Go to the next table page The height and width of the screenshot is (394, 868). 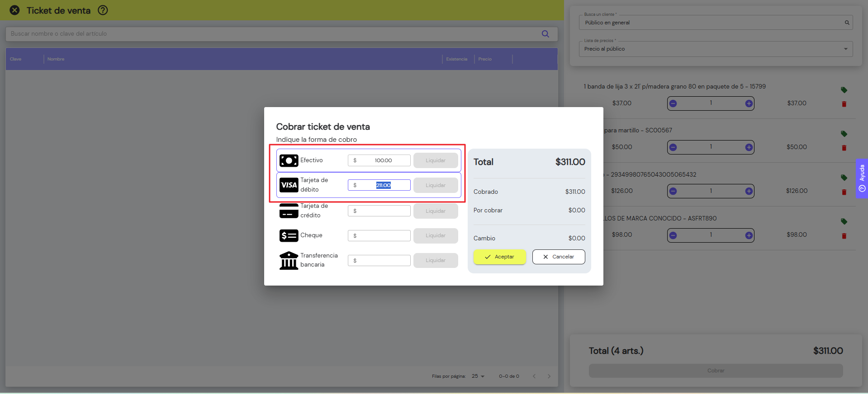[549, 376]
